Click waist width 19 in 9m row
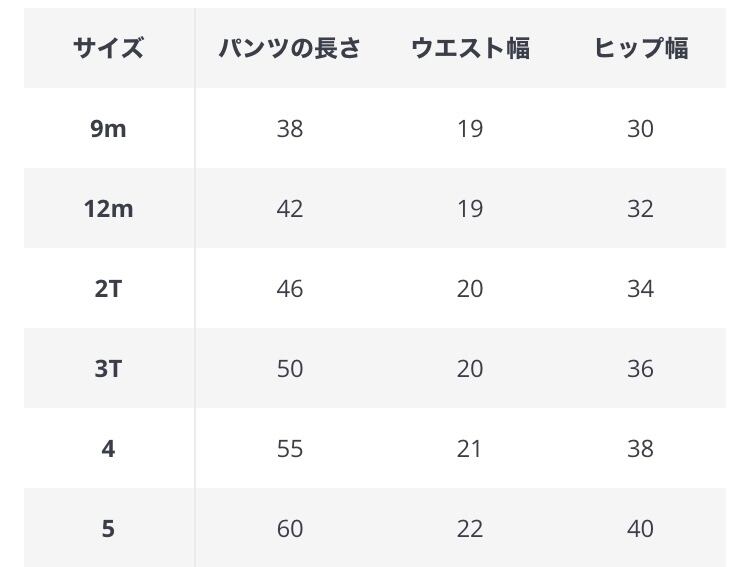This screenshot has width=750, height=567. 470,129
